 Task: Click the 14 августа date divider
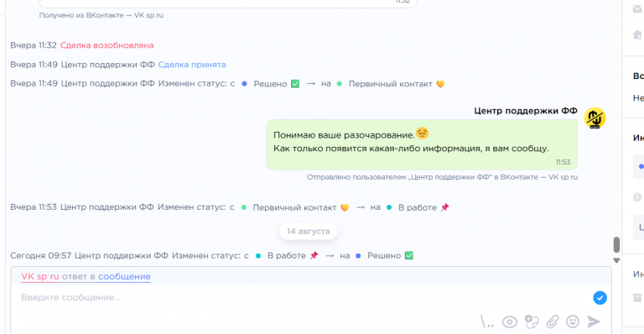click(309, 232)
